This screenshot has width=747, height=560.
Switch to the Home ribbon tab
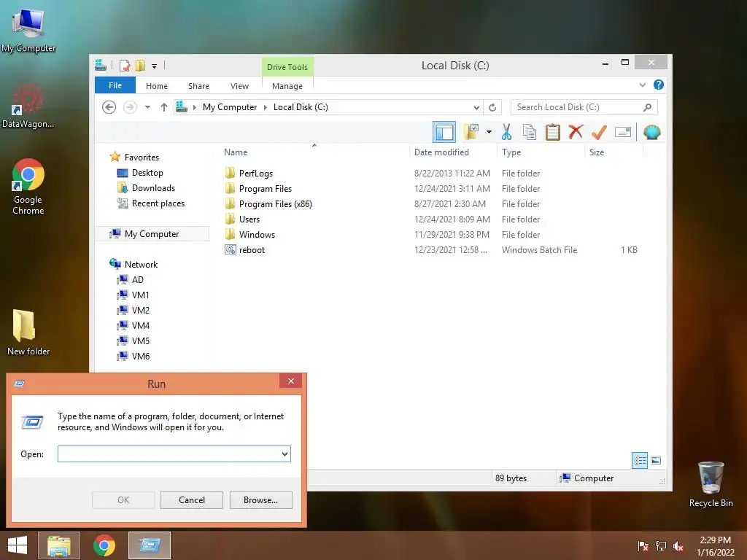[157, 86]
